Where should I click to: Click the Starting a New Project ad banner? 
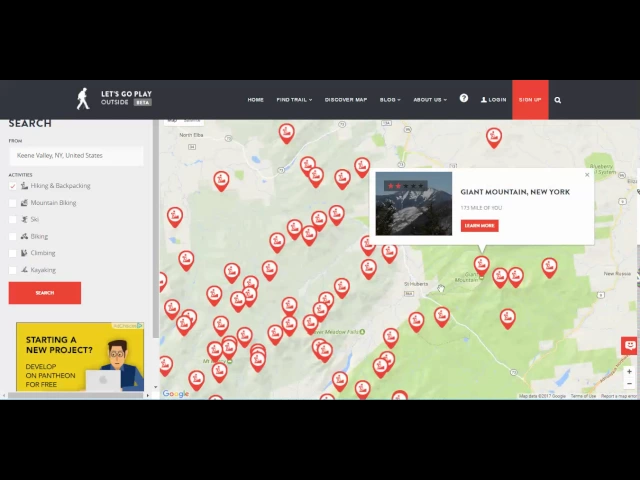[x=80, y=357]
